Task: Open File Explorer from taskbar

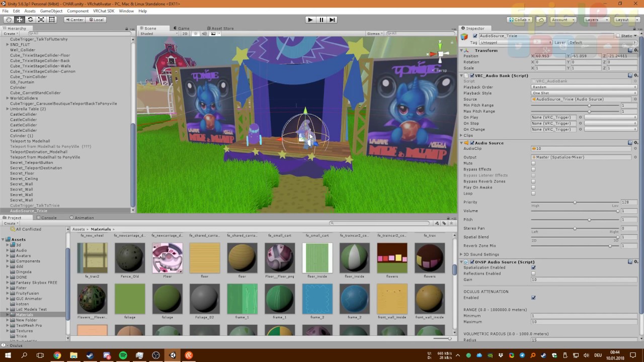Action: (x=73, y=355)
